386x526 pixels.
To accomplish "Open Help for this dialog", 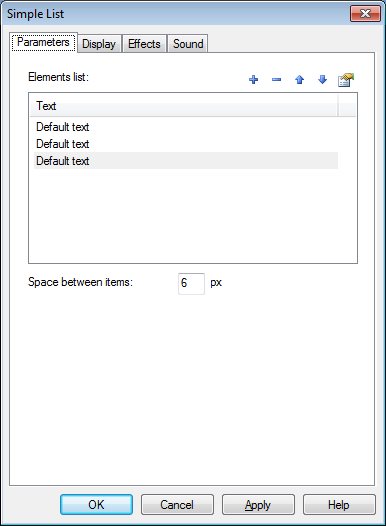I will click(339, 505).
